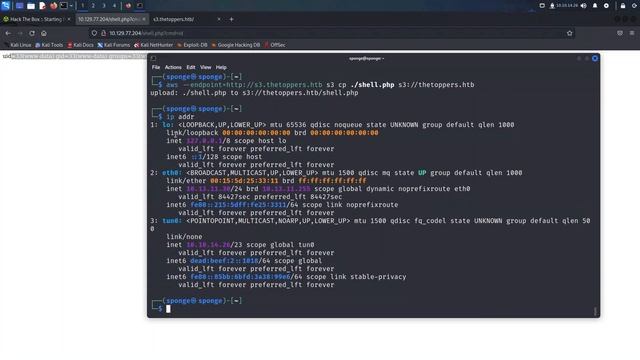Close the s3.thetoppers.htb tab
The height and width of the screenshot is (360, 640).
(x=219, y=19)
